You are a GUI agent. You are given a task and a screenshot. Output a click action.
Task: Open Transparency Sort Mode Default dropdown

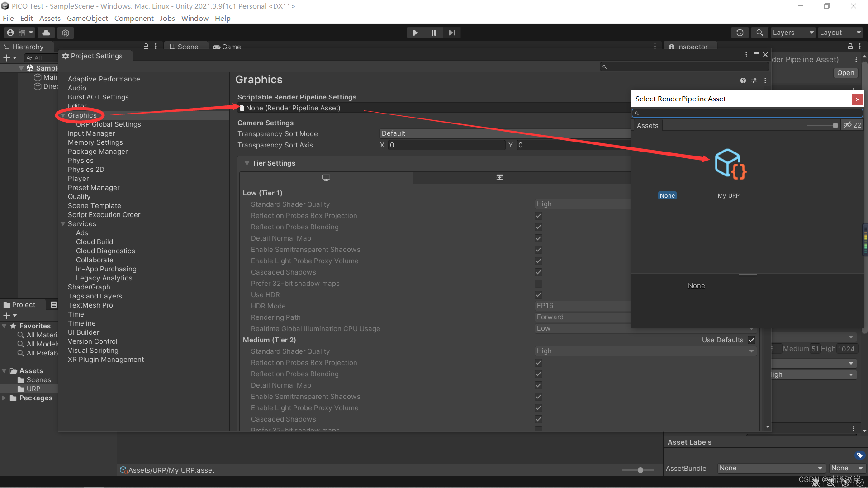505,133
